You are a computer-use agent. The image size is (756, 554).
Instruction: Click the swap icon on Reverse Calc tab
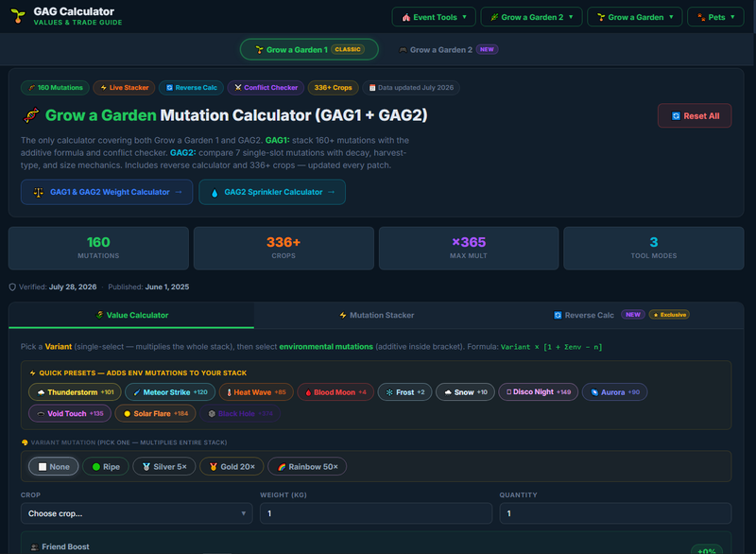click(x=558, y=316)
